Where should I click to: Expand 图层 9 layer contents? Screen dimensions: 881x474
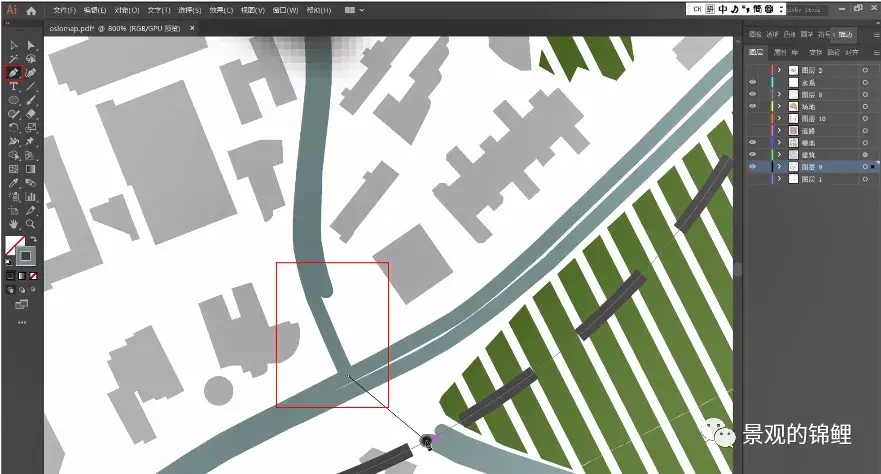pos(779,167)
